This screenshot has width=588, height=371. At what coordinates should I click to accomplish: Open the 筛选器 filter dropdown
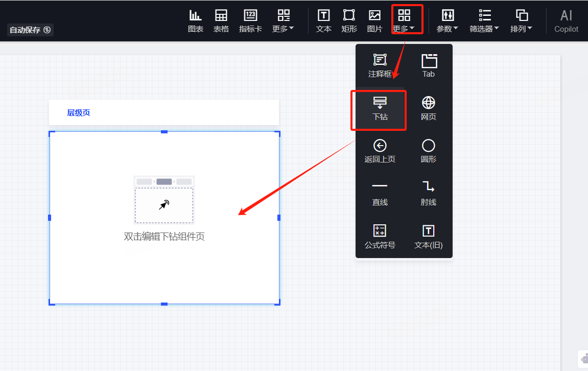[x=484, y=20]
